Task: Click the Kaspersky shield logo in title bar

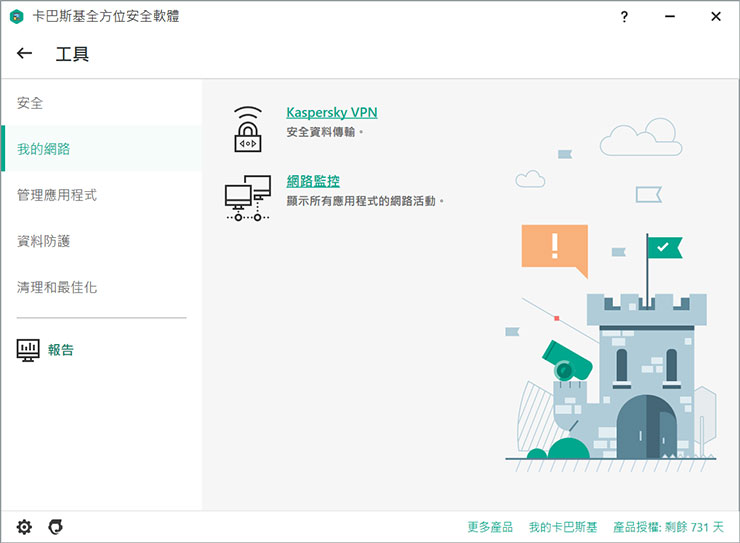Action: coord(17,17)
